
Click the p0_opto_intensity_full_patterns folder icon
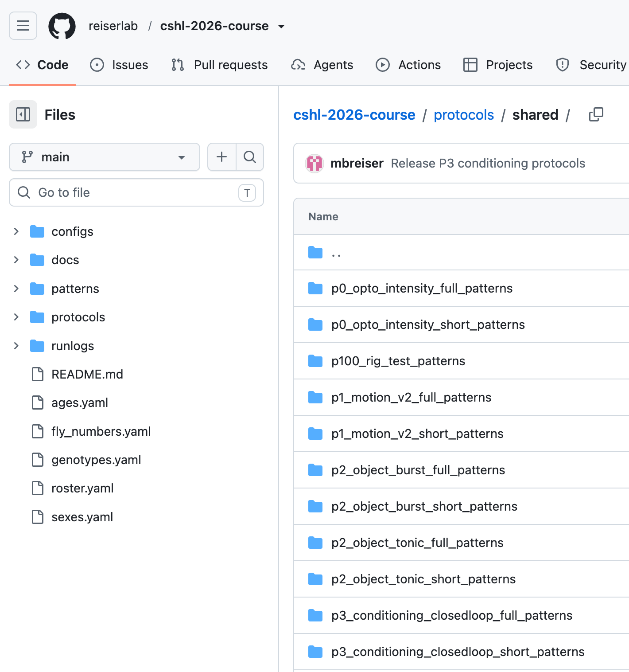(x=315, y=288)
